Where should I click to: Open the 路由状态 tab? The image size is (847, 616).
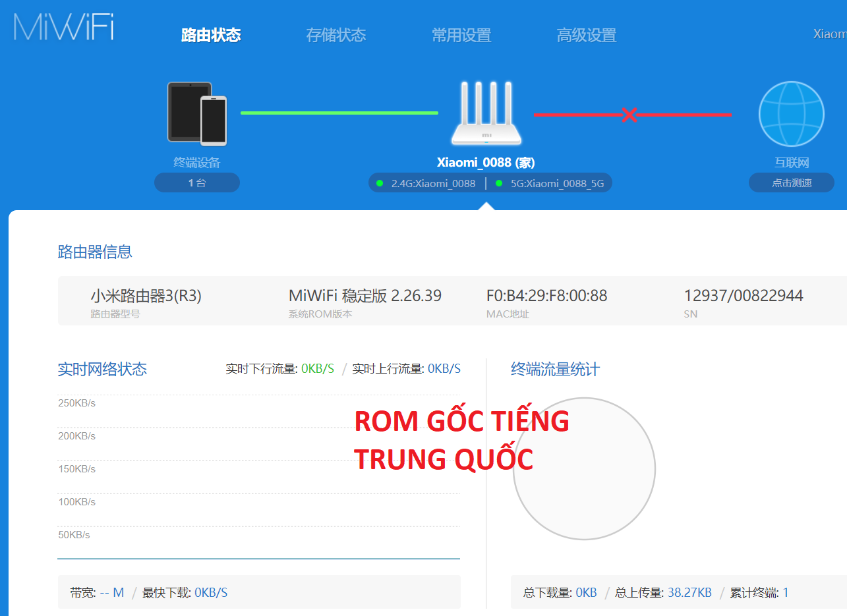(211, 35)
